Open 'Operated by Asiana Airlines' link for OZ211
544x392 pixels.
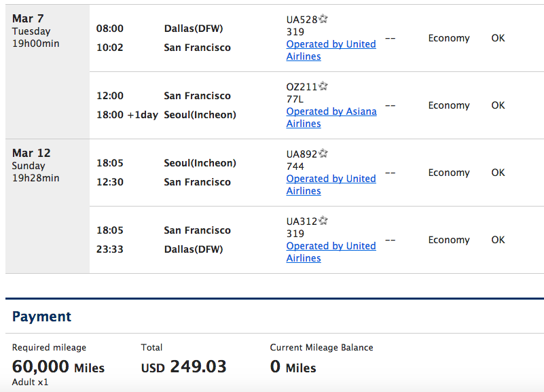click(331, 118)
